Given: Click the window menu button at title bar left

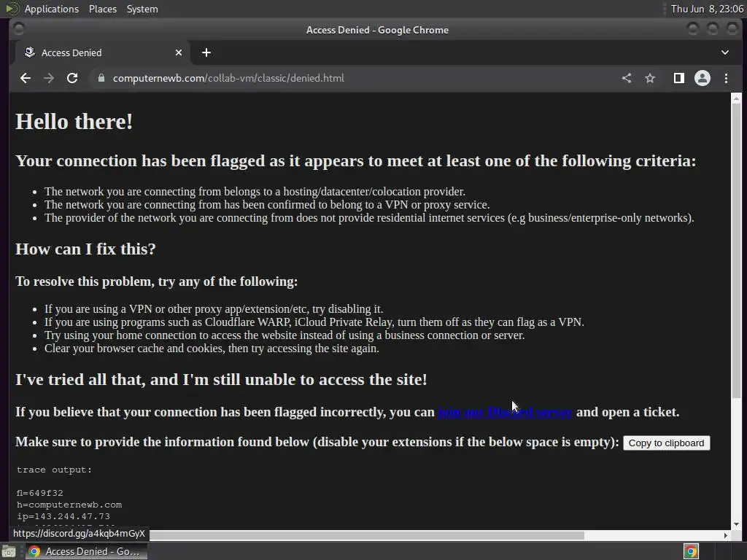Looking at the screenshot, I should [19, 29].
